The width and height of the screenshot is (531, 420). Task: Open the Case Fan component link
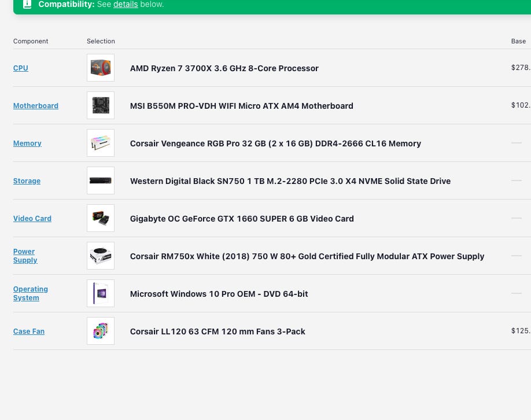(x=29, y=331)
